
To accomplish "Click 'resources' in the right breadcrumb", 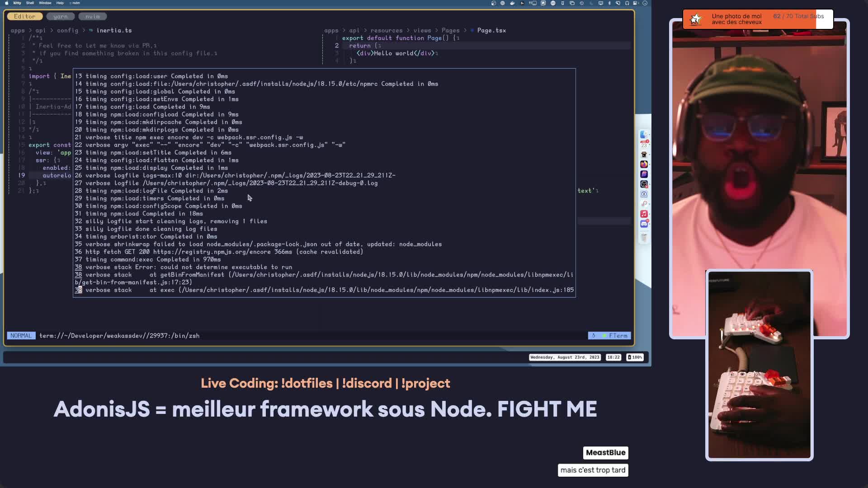I will coord(386,30).
